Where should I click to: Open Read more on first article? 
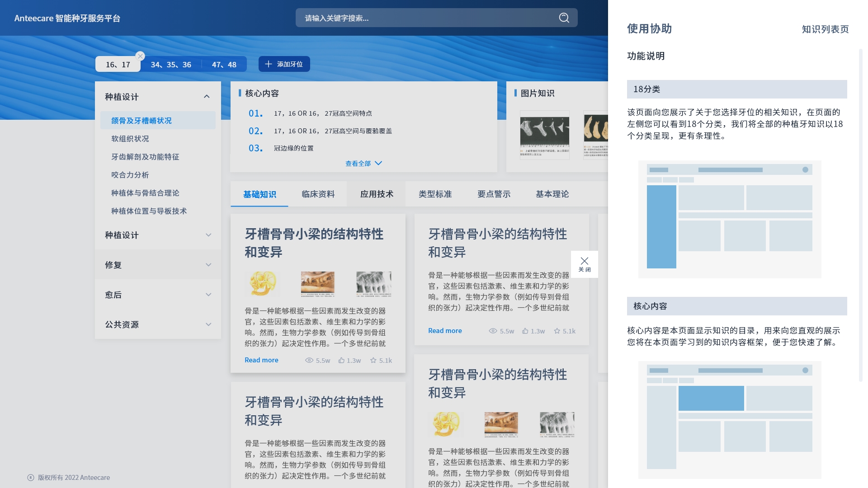[261, 360]
